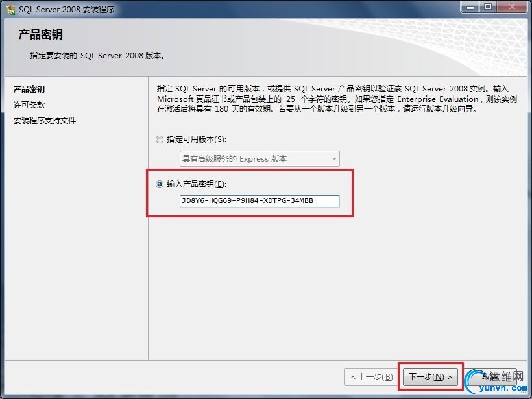Click the SQL Server installer icon in title bar
This screenshot has width=532, height=399.
pyautogui.click(x=11, y=10)
